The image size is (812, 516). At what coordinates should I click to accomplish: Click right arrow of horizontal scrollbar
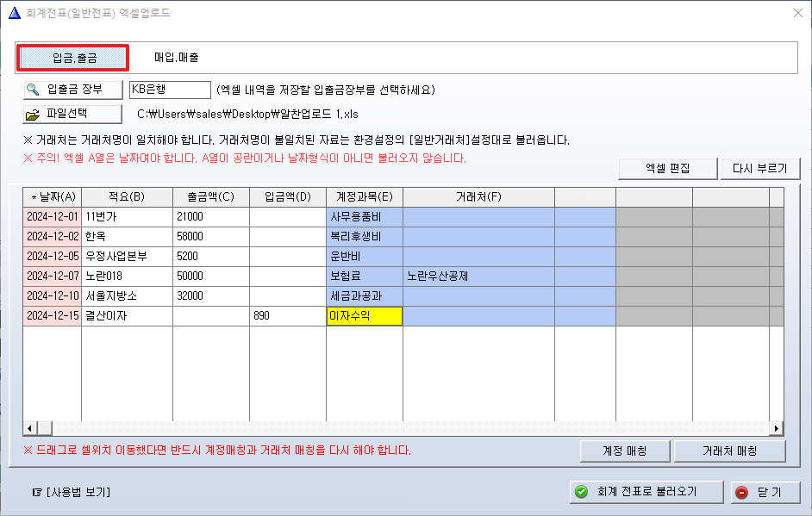coord(777,428)
